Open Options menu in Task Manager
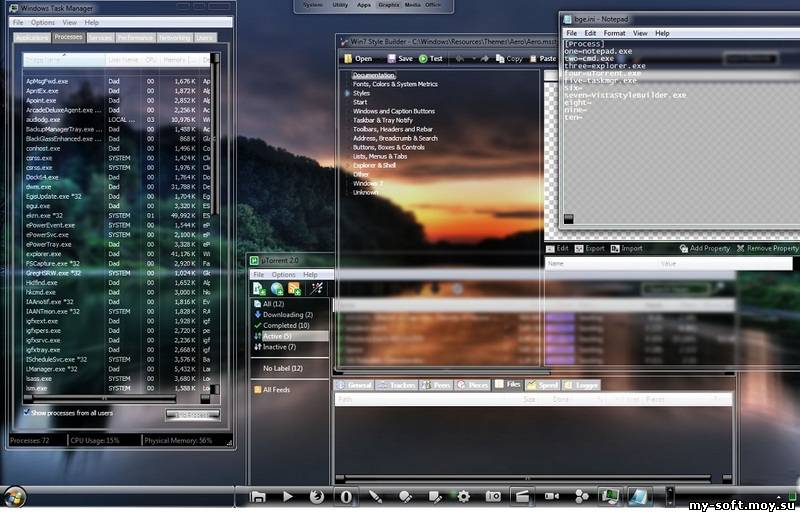 42,22
